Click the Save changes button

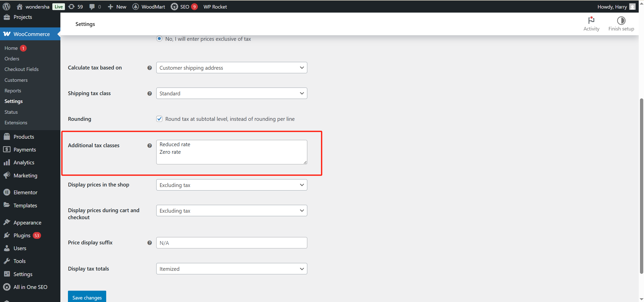click(x=87, y=297)
